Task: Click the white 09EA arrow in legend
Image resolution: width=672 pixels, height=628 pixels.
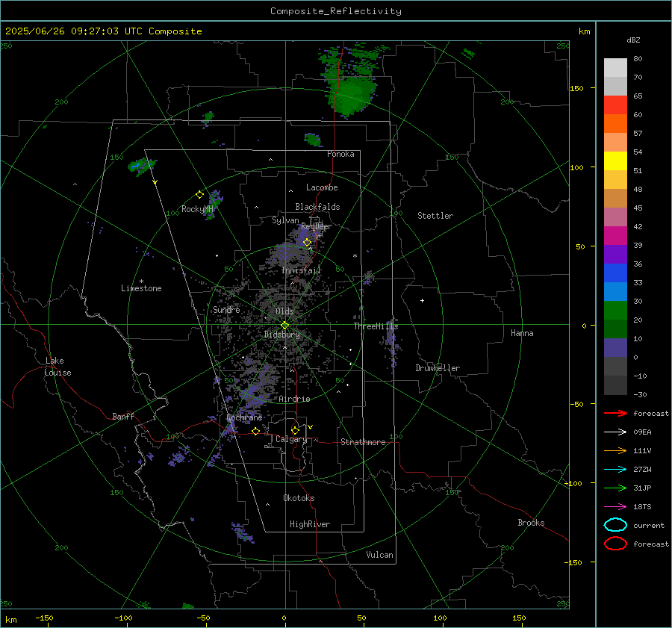Action: tap(615, 432)
